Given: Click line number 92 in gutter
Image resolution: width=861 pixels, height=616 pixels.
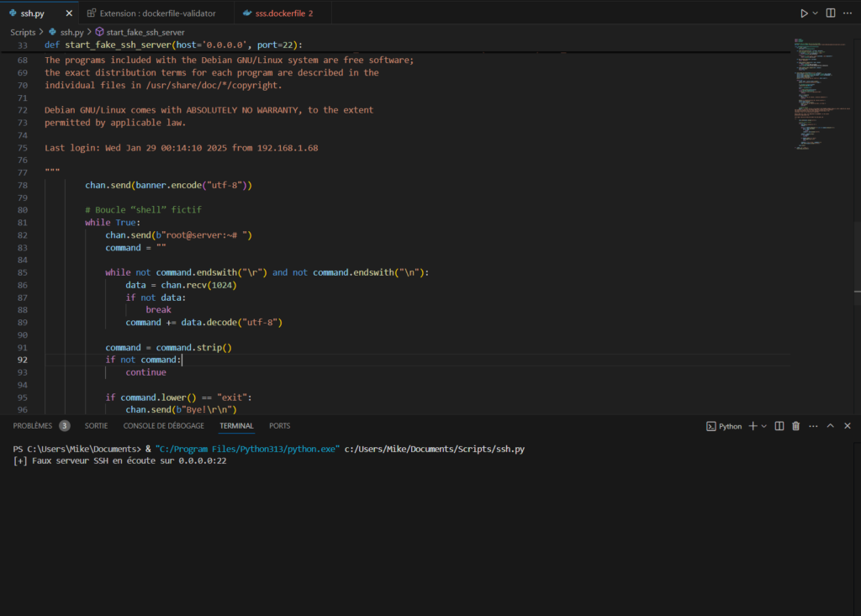Looking at the screenshot, I should pos(22,361).
